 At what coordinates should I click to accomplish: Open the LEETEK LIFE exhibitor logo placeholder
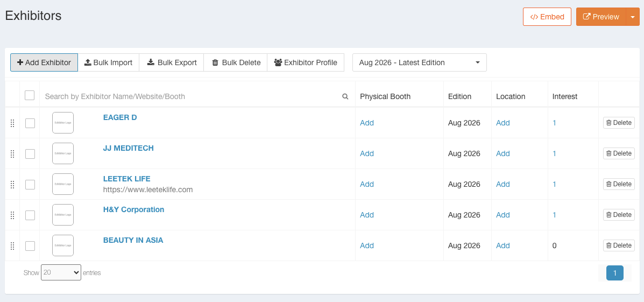[x=63, y=184]
